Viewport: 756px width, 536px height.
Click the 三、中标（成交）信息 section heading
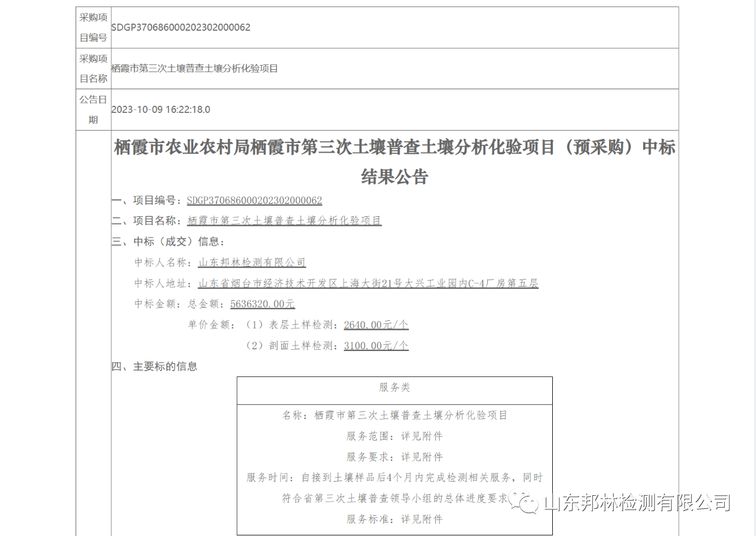point(168,242)
